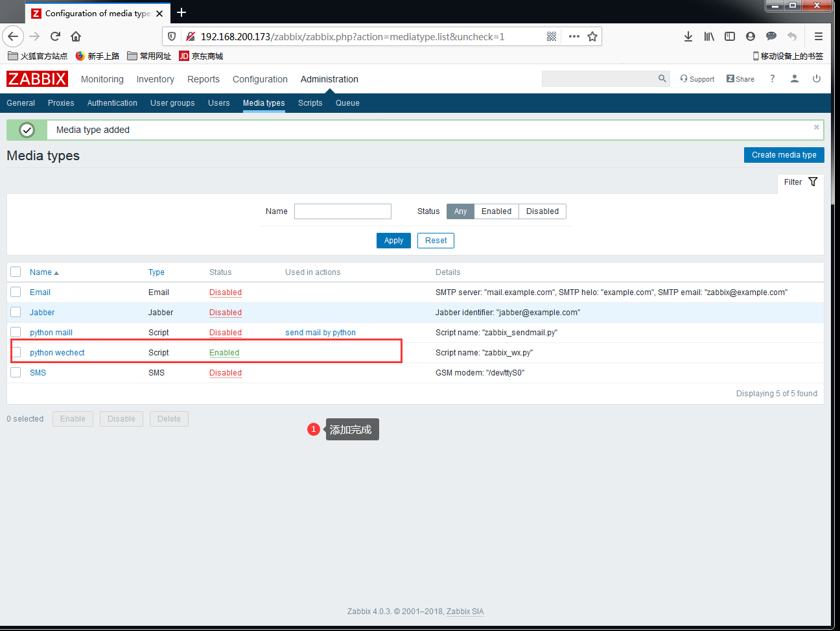Log out with the power icon
The width and height of the screenshot is (840, 631).
click(x=817, y=78)
